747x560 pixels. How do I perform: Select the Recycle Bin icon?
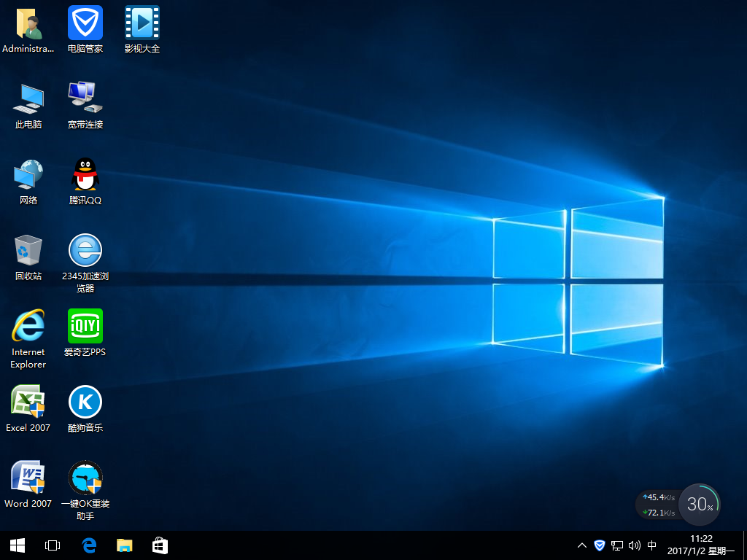point(28,252)
